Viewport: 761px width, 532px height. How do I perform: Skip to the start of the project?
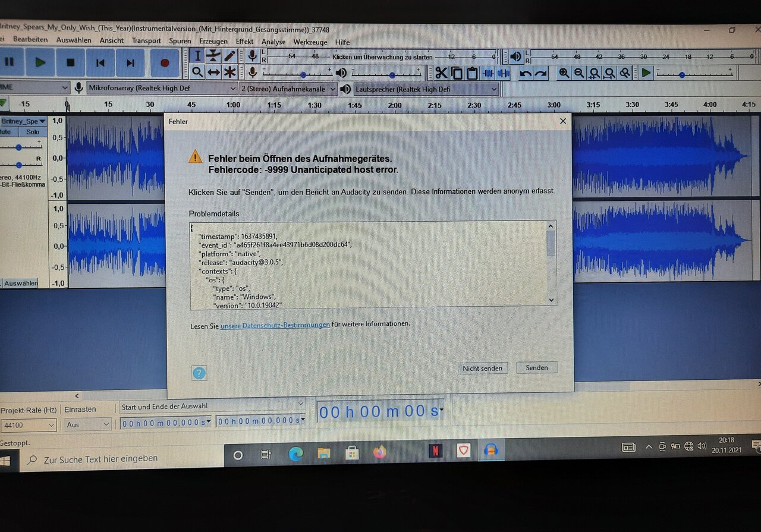point(100,62)
